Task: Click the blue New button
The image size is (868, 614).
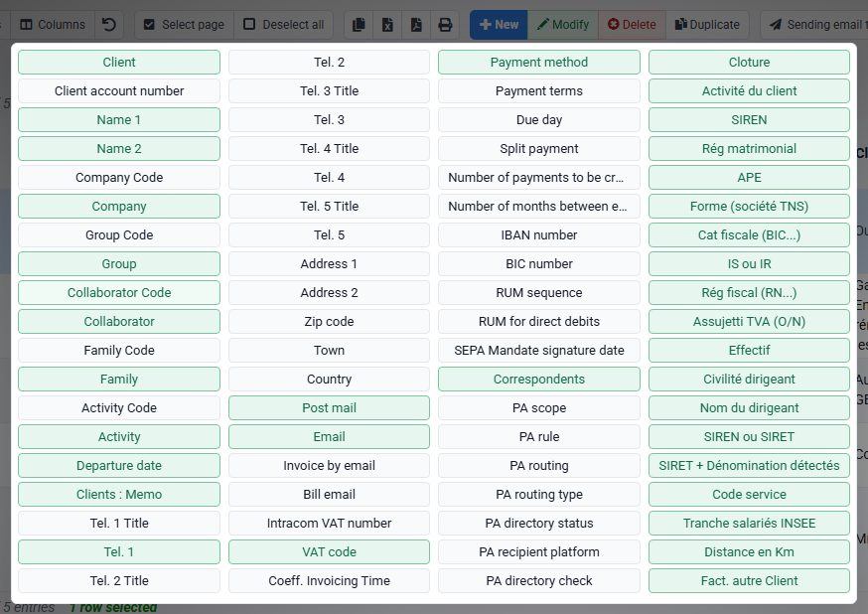Action: click(499, 25)
